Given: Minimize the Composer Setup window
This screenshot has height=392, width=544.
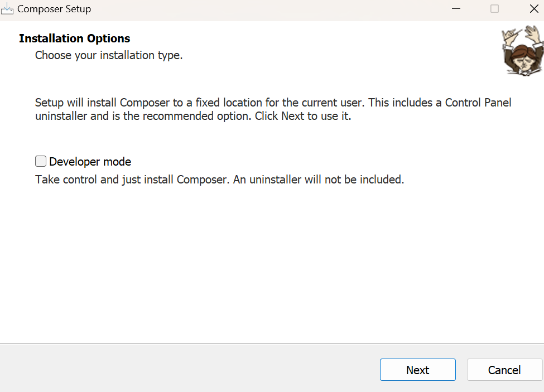Looking at the screenshot, I should (456, 9).
